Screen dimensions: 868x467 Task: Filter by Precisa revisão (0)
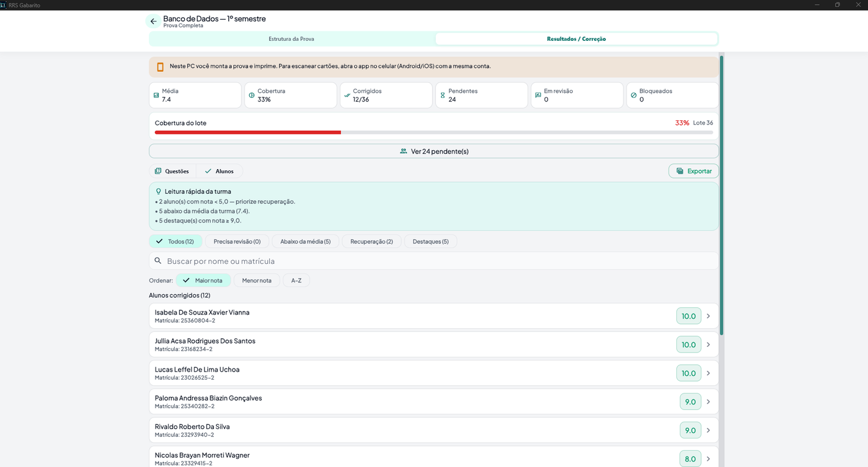[x=237, y=242]
